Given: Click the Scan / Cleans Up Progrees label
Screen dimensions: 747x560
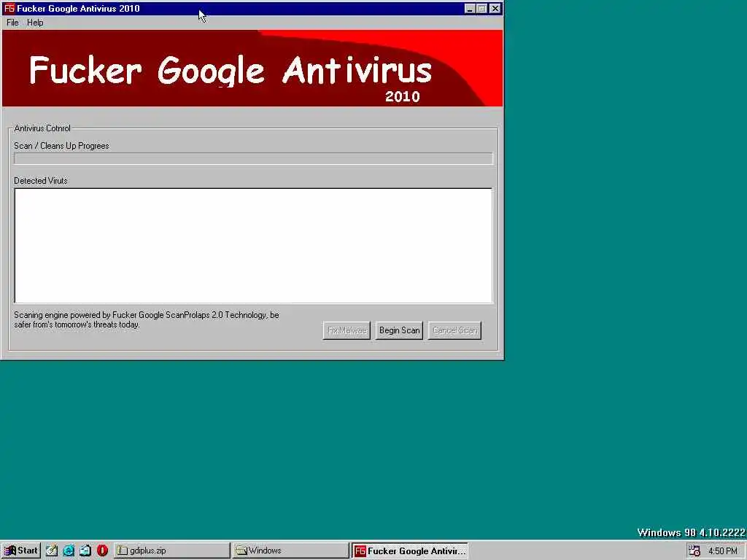Looking at the screenshot, I should [61, 146].
